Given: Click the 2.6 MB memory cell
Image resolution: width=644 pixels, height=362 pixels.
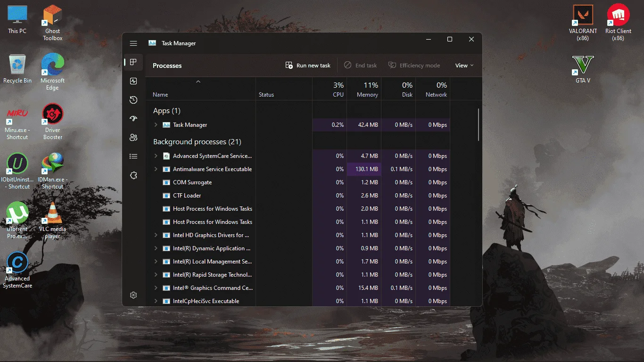Looking at the screenshot, I should pyautogui.click(x=364, y=196).
